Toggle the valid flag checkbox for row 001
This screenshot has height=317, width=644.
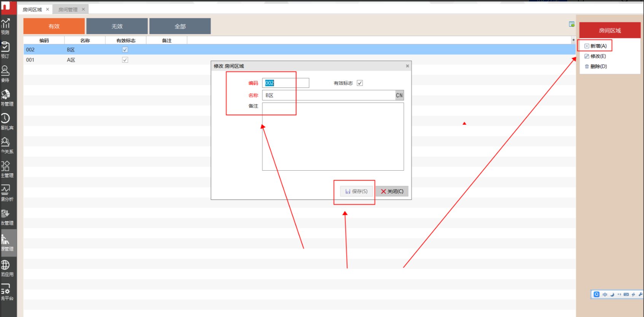point(125,60)
